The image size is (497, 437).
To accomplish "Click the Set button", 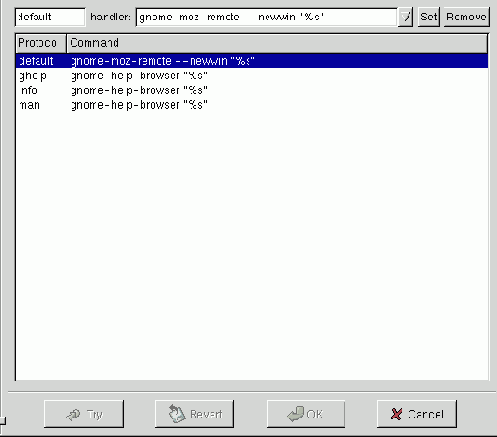I will [429, 17].
